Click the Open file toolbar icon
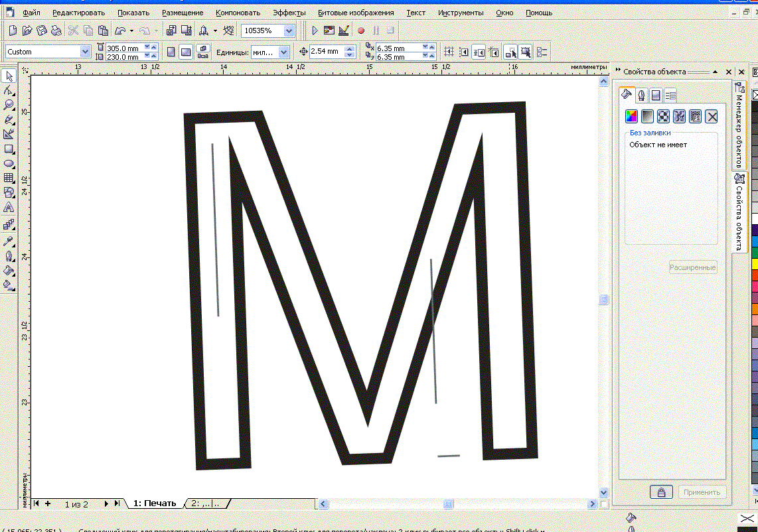The height and width of the screenshot is (532, 758). pos(27,31)
